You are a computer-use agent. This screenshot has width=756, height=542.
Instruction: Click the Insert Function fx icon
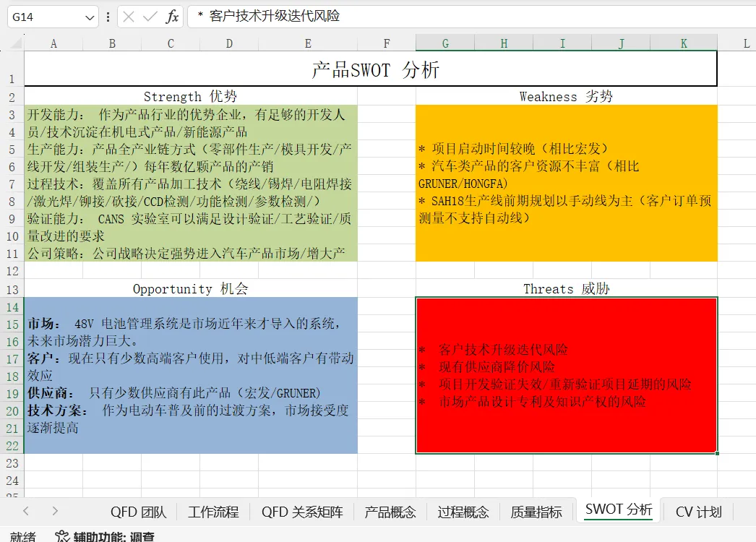point(172,17)
